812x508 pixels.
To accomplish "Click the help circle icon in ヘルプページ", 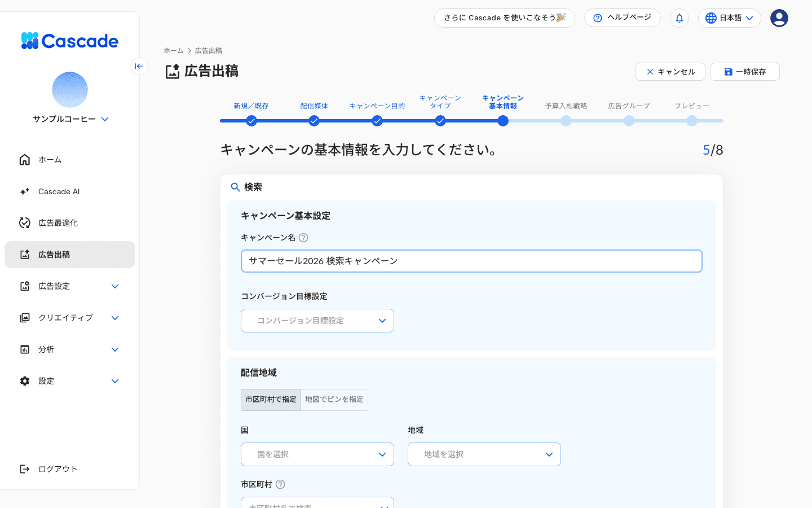I will [x=598, y=18].
